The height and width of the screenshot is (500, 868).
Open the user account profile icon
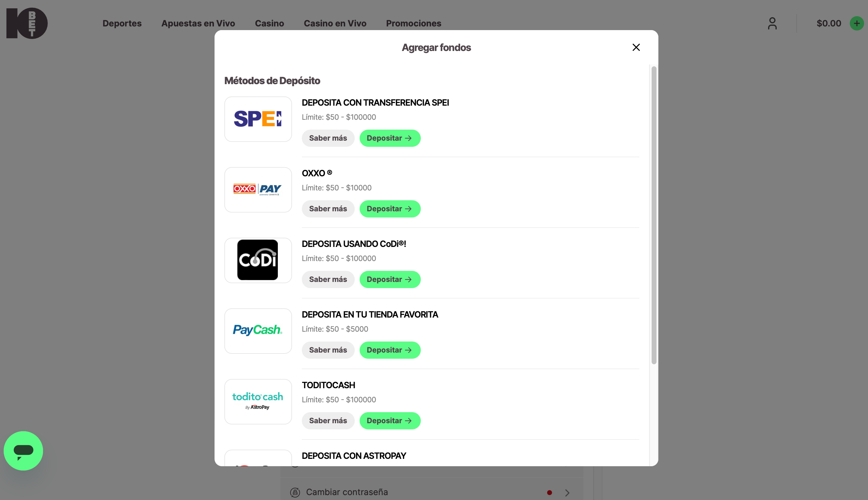772,23
